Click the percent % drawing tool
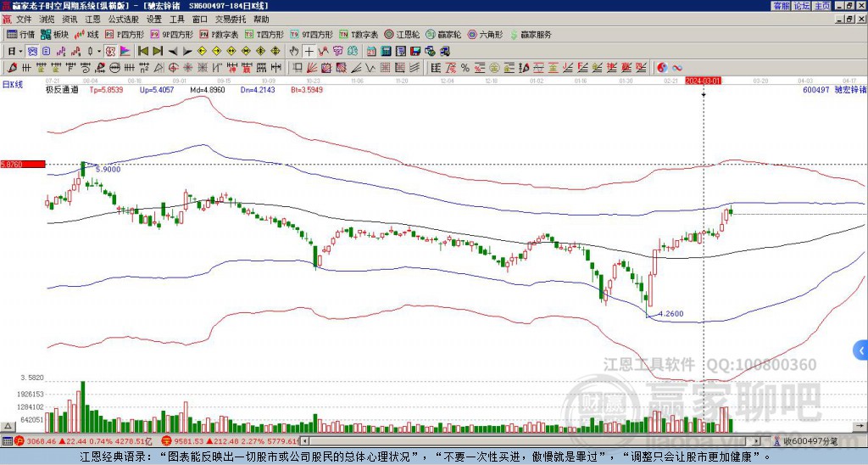 [465, 68]
